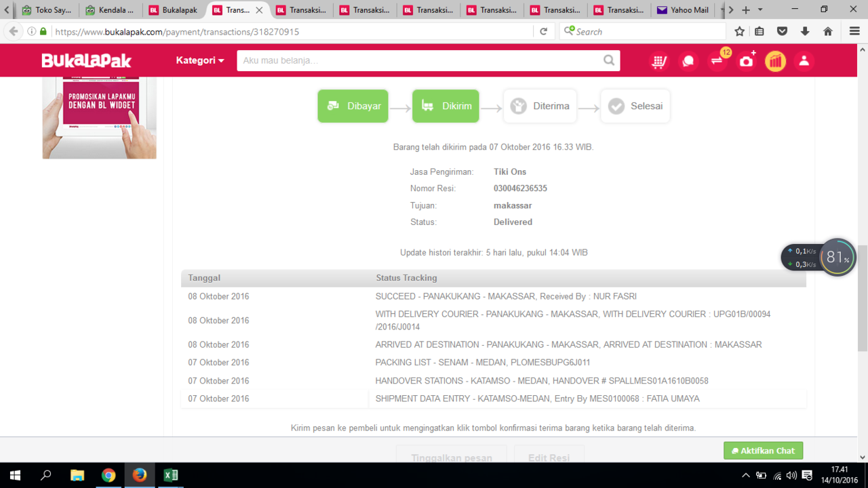
Task: Open Promosikan Lapakmu BL Widget banner
Action: [100, 118]
